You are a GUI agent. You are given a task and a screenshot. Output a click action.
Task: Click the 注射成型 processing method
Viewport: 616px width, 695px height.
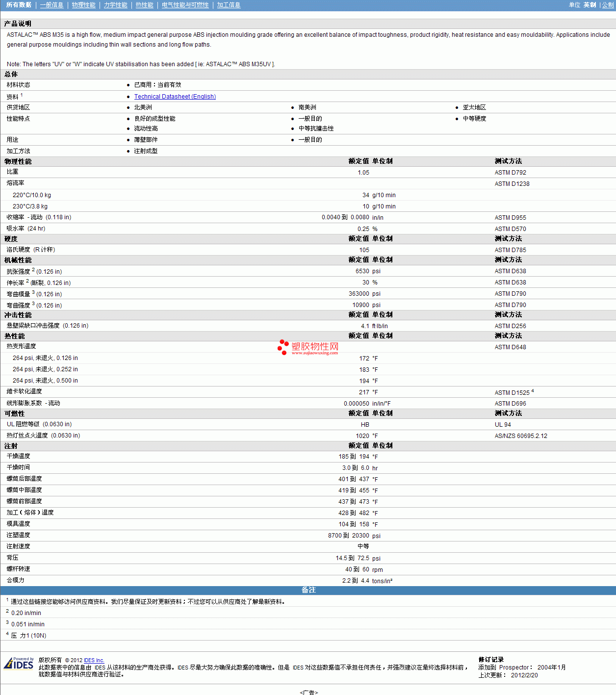click(146, 151)
